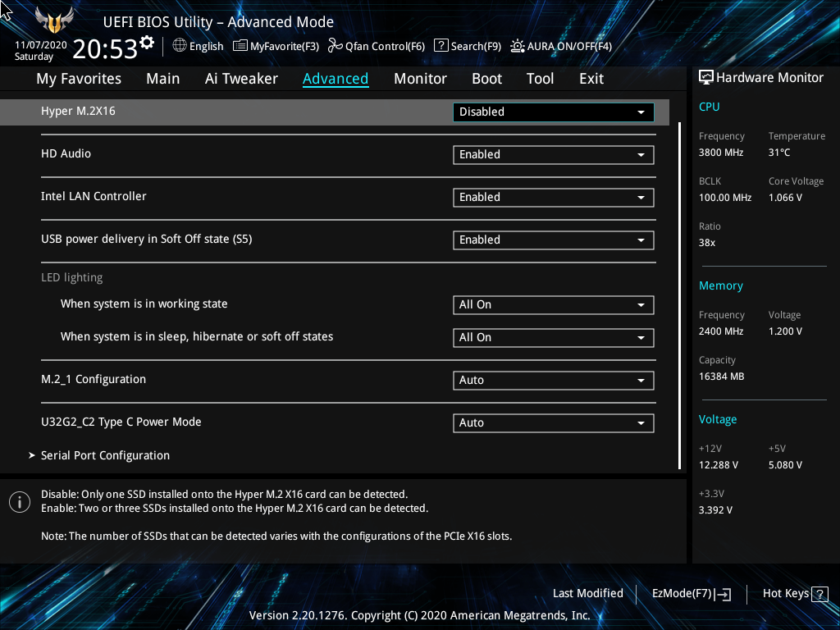Click the Search(F9) question mark icon
Image resolution: width=840 pixels, height=630 pixels.
(441, 45)
